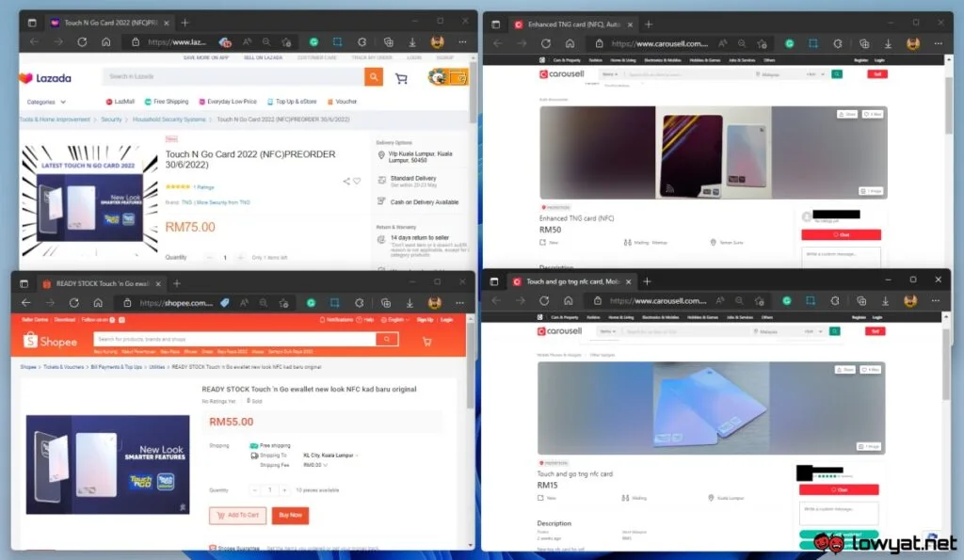Open the Shopee English language dropdown
This screenshot has height=560, width=964.
click(x=395, y=320)
